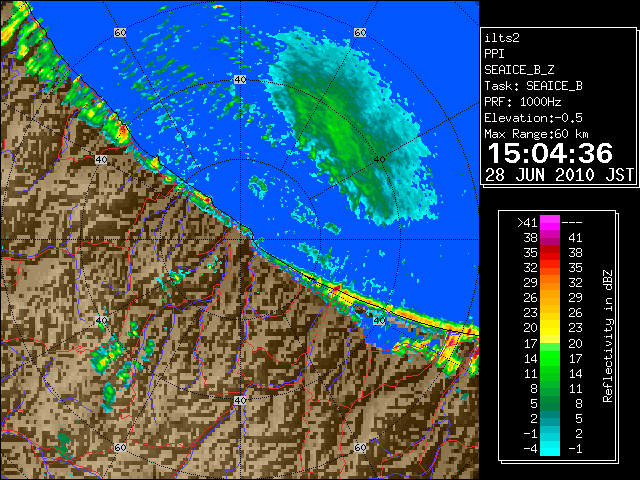
Task: Click the '>41' legend value
Action: pyautogui.click(x=527, y=223)
